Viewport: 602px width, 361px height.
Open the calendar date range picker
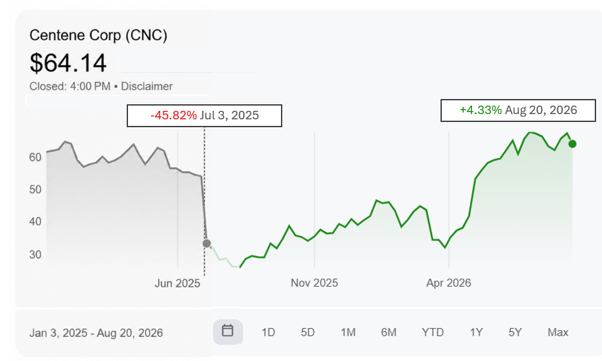[228, 331]
